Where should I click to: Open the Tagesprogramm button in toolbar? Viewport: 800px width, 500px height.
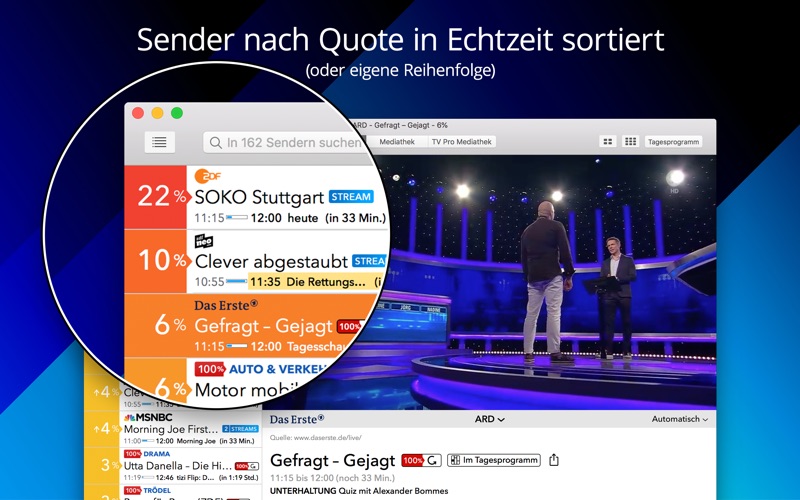[x=673, y=142]
